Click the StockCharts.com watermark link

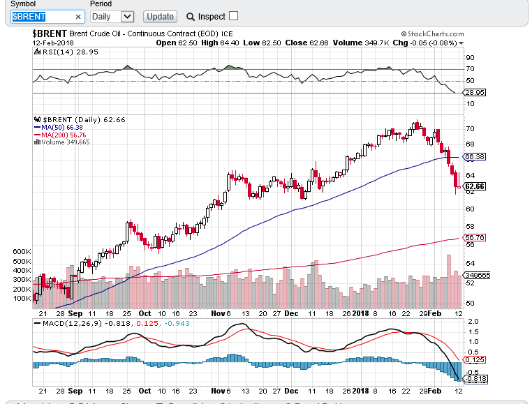(x=432, y=33)
